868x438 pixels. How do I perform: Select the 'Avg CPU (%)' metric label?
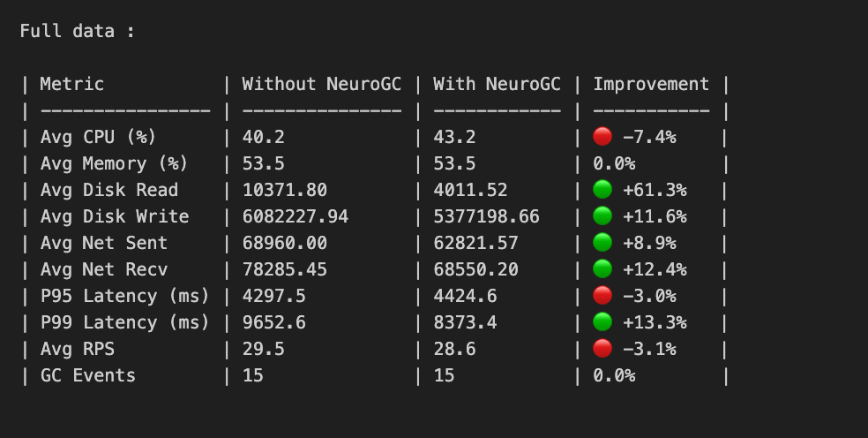99,137
